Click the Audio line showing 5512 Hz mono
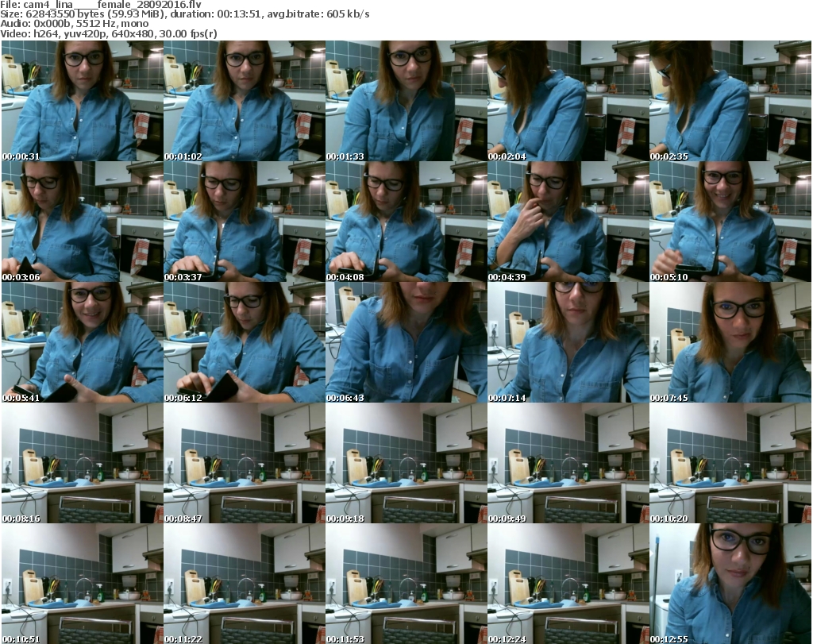813x644 pixels. pyautogui.click(x=74, y=24)
